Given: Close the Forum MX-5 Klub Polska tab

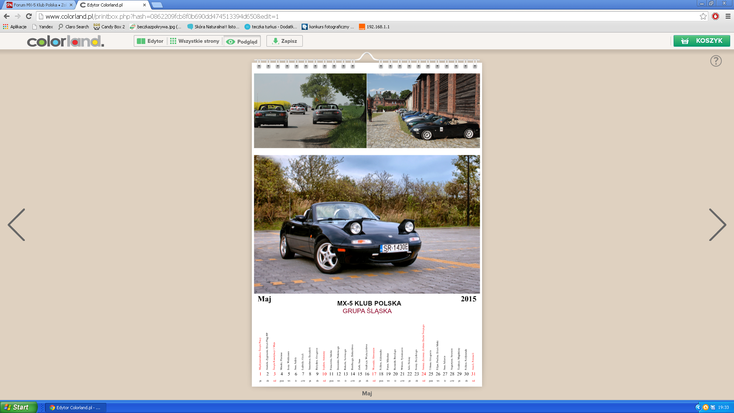Looking at the screenshot, I should [x=71, y=5].
